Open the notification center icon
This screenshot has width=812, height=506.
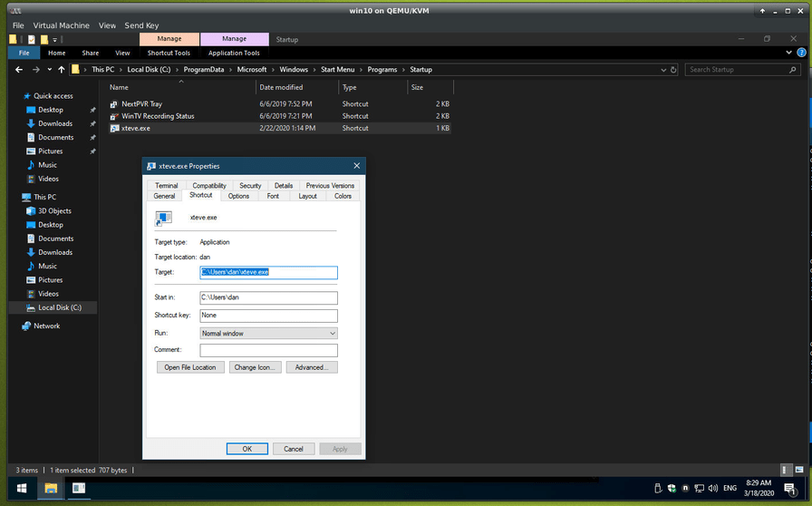point(790,489)
